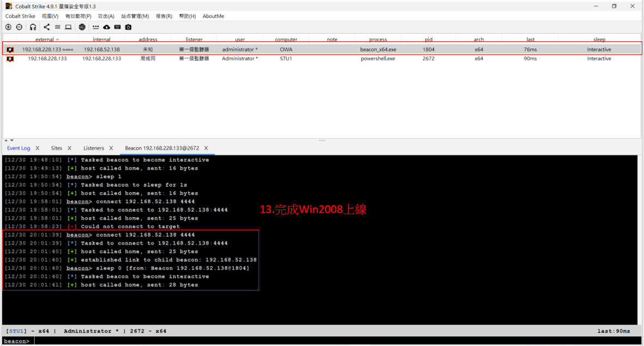The image size is (644, 346).
Task: Click the OWA computer cell
Action: pos(286,50)
